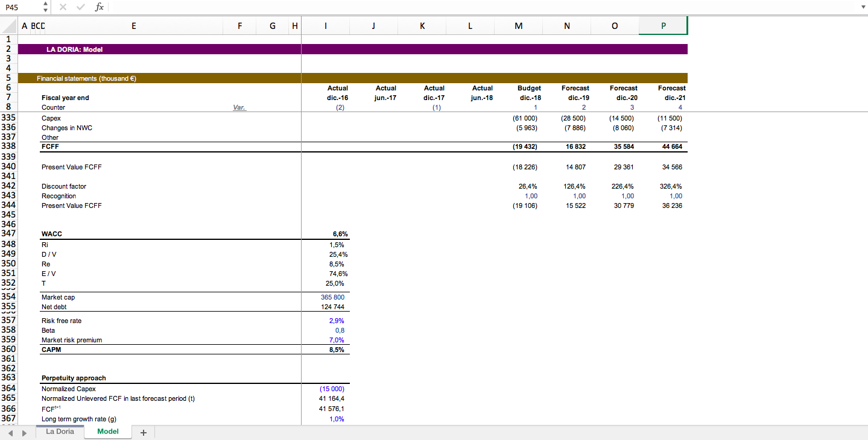Click the LA DORIA: Model title cell
868x440 pixels.
[74, 49]
